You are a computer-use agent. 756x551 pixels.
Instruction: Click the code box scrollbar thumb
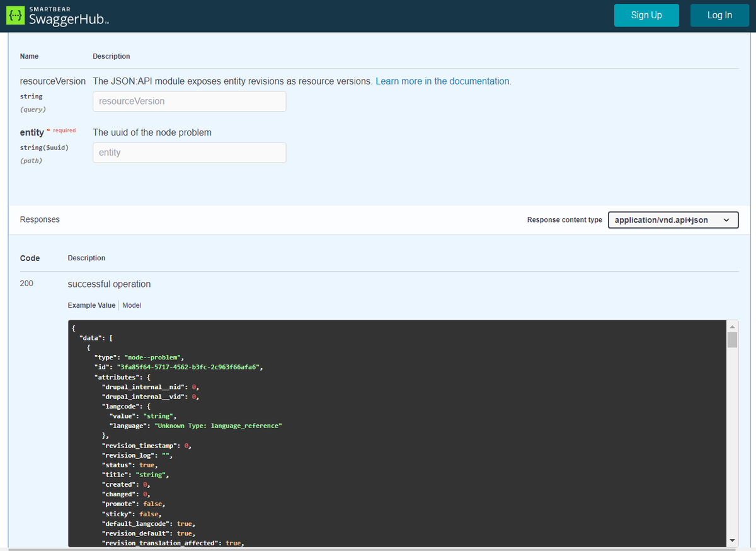pyautogui.click(x=732, y=340)
